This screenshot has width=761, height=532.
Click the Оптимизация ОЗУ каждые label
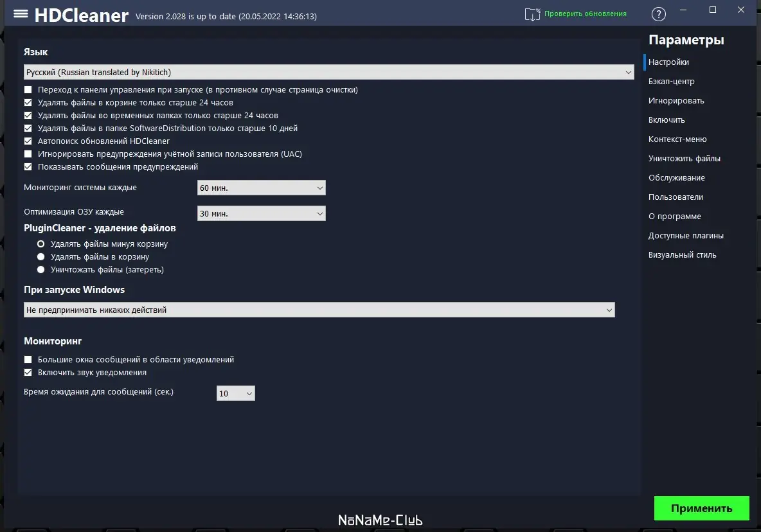[74, 212]
